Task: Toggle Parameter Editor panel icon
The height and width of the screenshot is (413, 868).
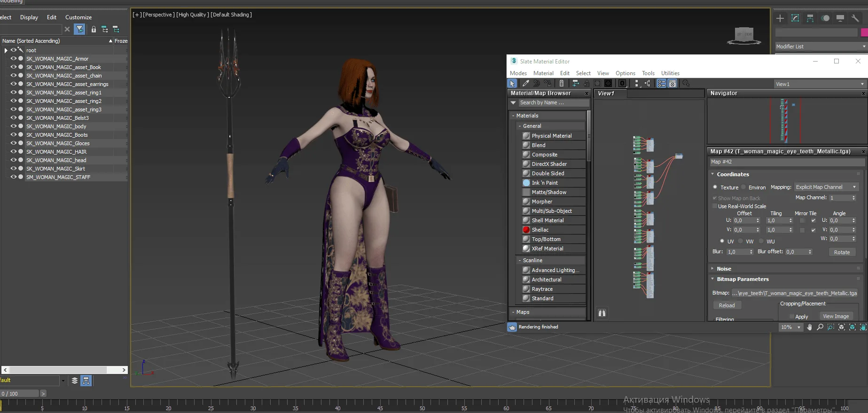Action: coord(673,83)
